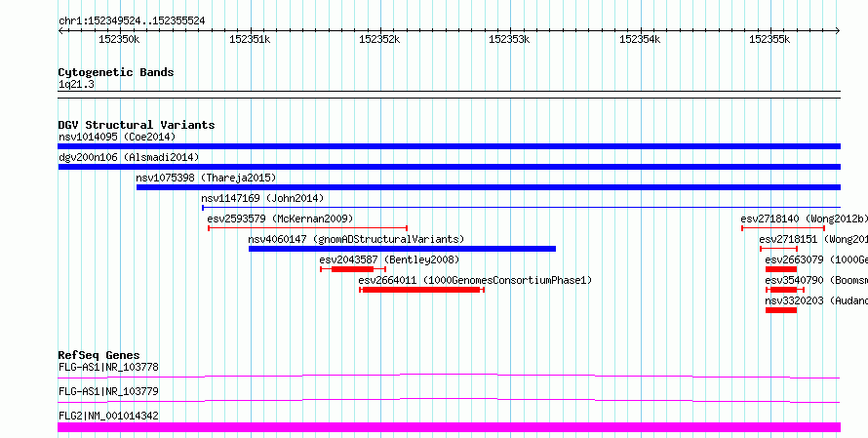This screenshot has width=868, height=438.
Task: Click the FLG2|NM_001014342 magenta gene bar
Action: (x=449, y=427)
